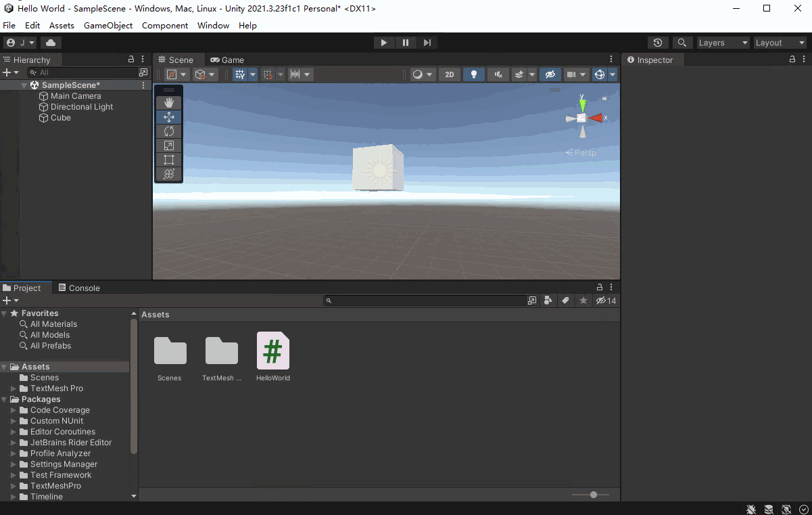Open the Hierarchy panel three-dot menu
The image size is (812, 515).
(x=143, y=60)
